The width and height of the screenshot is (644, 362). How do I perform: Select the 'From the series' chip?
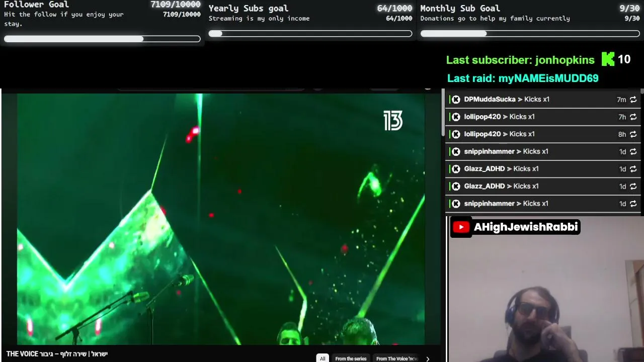[x=351, y=358]
